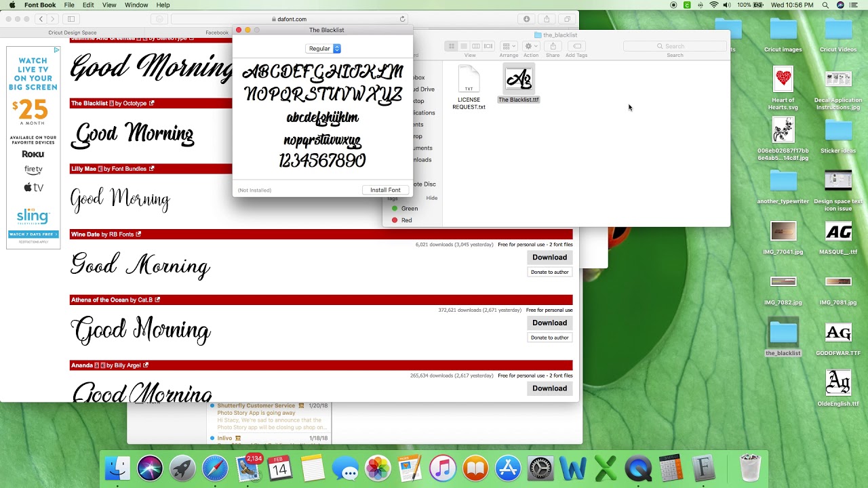This screenshot has height=488, width=868.
Task: Open Finder from the Dock
Action: point(118,468)
